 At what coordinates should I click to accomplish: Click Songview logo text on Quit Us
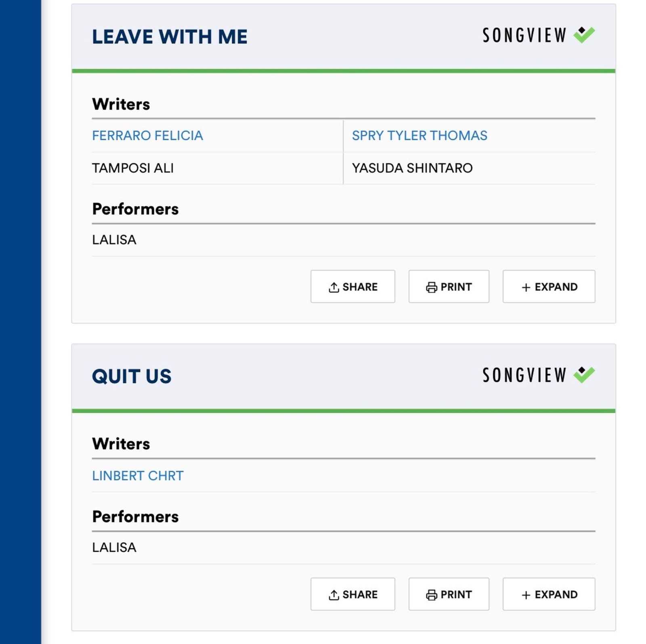coord(524,375)
